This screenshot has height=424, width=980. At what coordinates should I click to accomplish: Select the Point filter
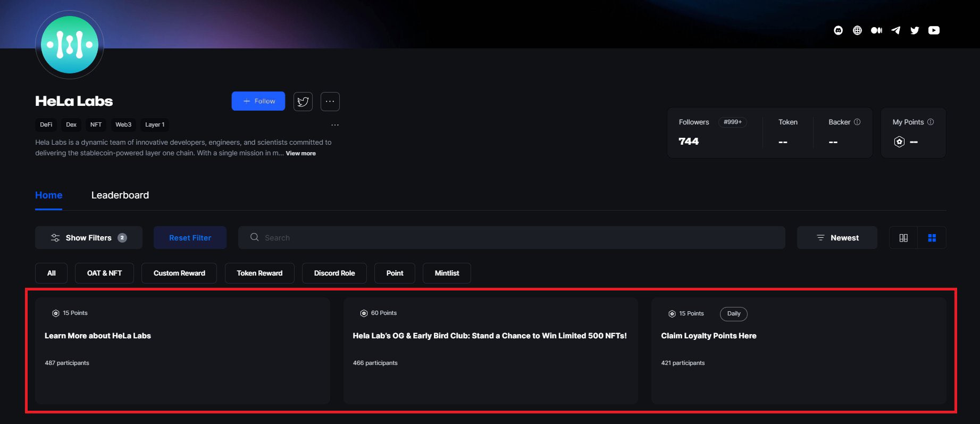coord(395,273)
